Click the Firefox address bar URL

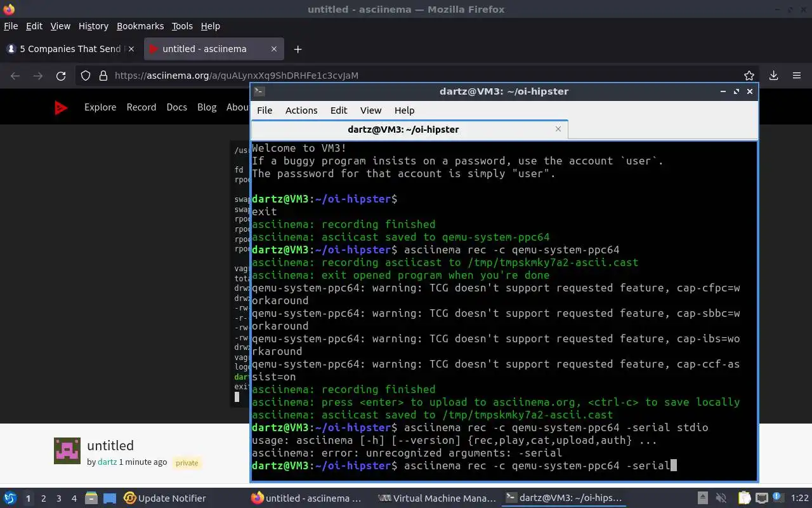click(237, 76)
